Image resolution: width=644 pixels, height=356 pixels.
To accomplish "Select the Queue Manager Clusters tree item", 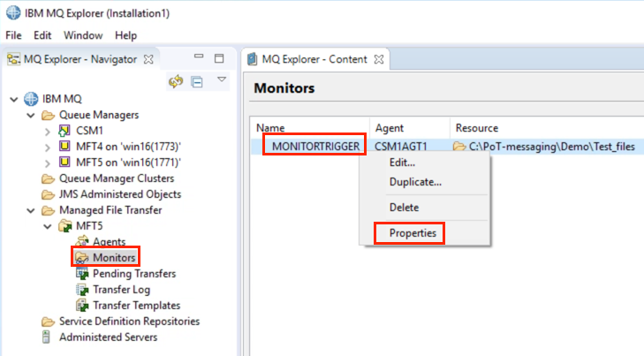I will pos(117,178).
